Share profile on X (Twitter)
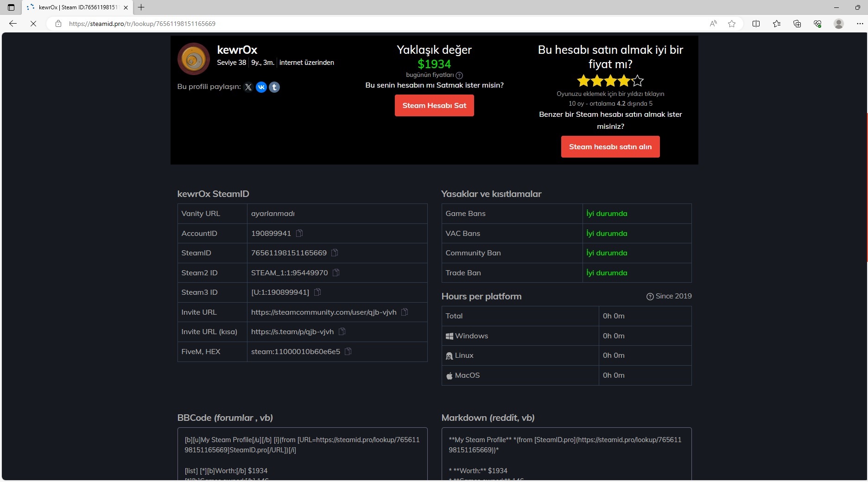 [x=248, y=87]
